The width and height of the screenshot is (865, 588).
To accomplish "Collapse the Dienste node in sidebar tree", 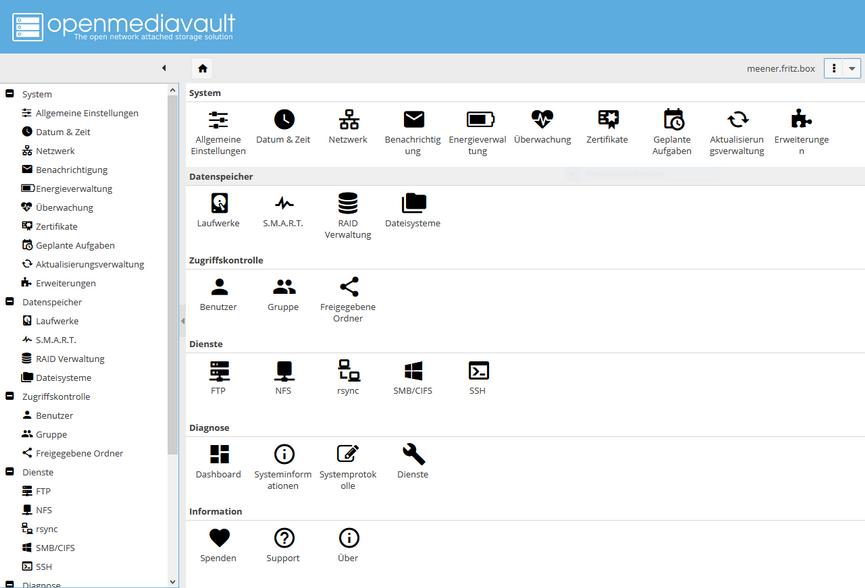I will (9, 472).
